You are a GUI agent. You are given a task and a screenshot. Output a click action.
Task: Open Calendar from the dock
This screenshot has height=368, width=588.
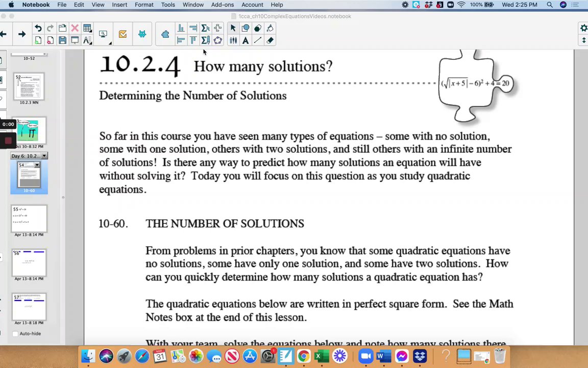[x=160, y=356]
